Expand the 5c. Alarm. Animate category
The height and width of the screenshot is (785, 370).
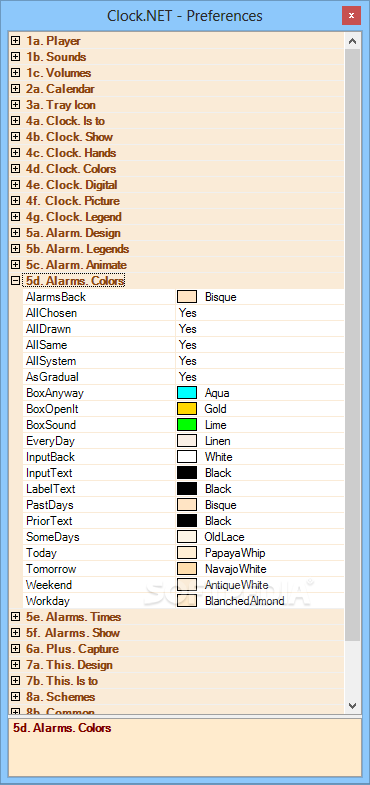click(16, 265)
